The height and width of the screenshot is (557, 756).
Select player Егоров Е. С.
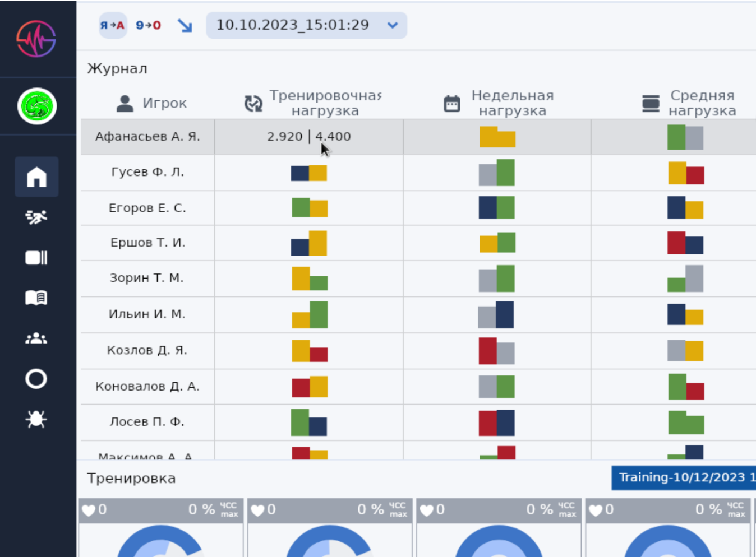click(147, 208)
